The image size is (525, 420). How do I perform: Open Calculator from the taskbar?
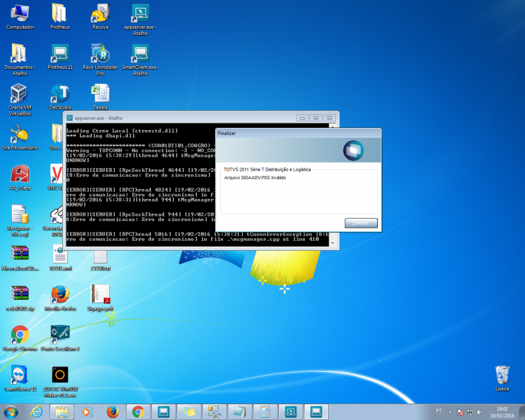[265, 412]
